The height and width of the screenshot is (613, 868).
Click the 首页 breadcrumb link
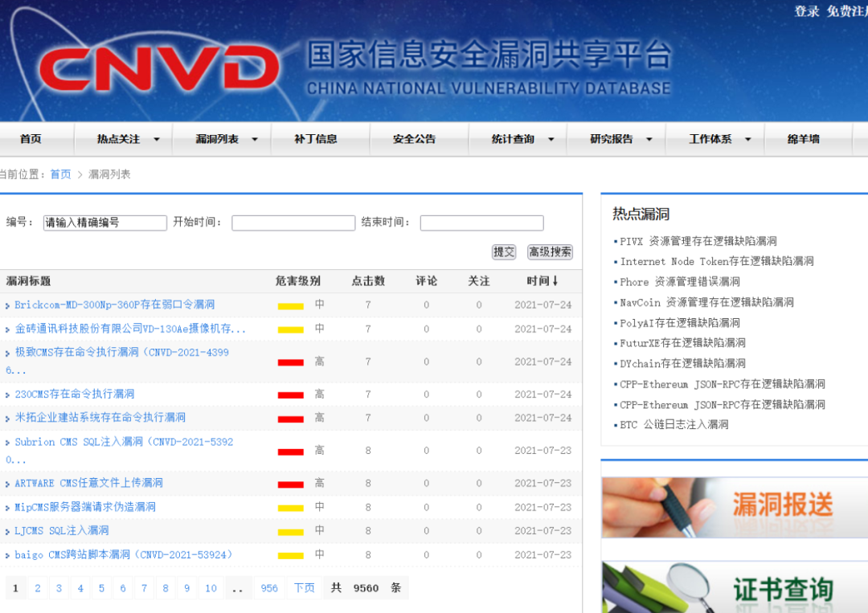(x=60, y=174)
